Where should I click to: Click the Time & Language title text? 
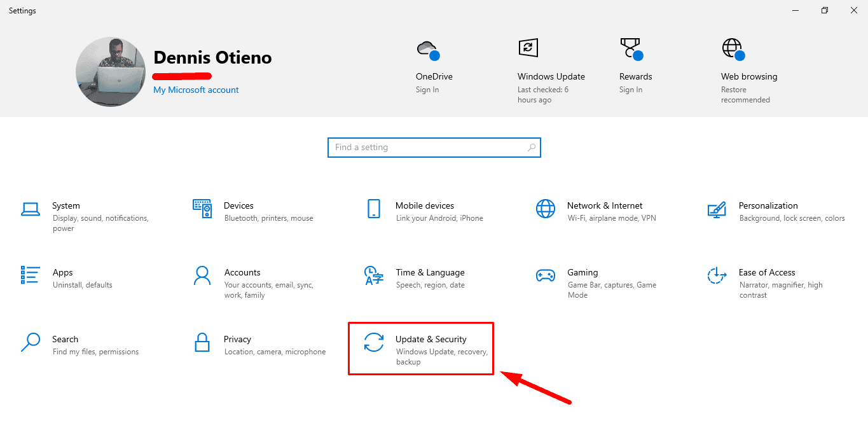(x=430, y=272)
